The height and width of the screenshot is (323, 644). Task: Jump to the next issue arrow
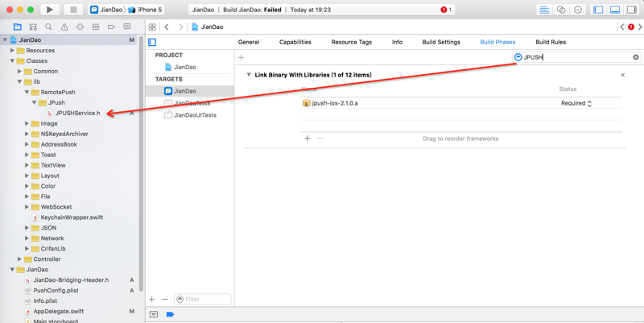pos(640,27)
